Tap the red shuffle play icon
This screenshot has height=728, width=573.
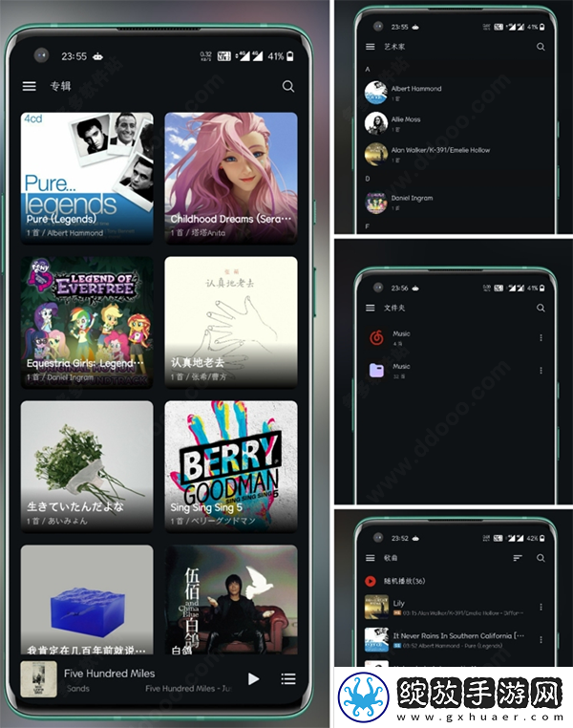click(371, 581)
